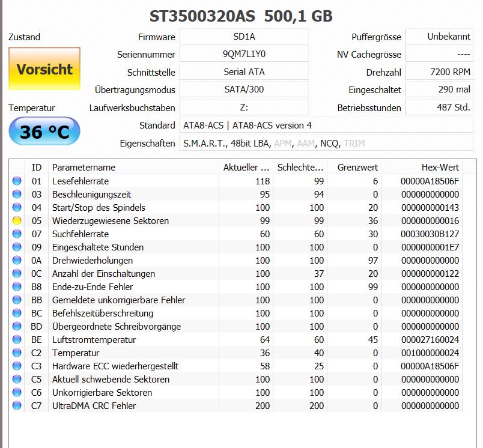Click the Eingeschaltet field 290 mal

tap(440, 89)
